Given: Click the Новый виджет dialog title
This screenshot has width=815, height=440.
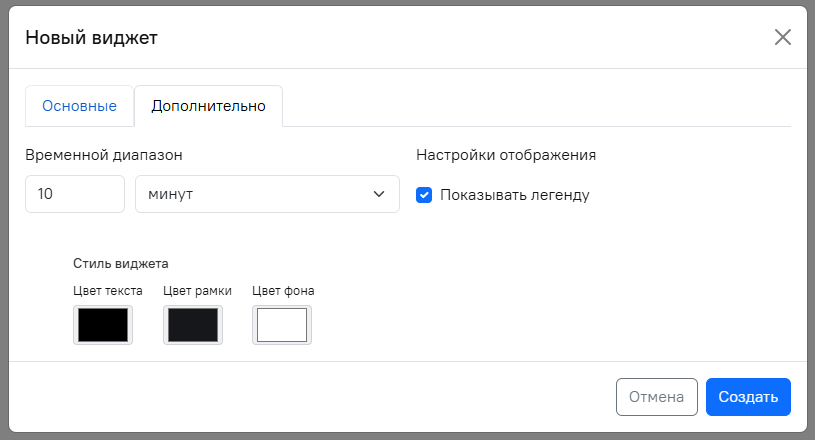Looking at the screenshot, I should click(91, 38).
